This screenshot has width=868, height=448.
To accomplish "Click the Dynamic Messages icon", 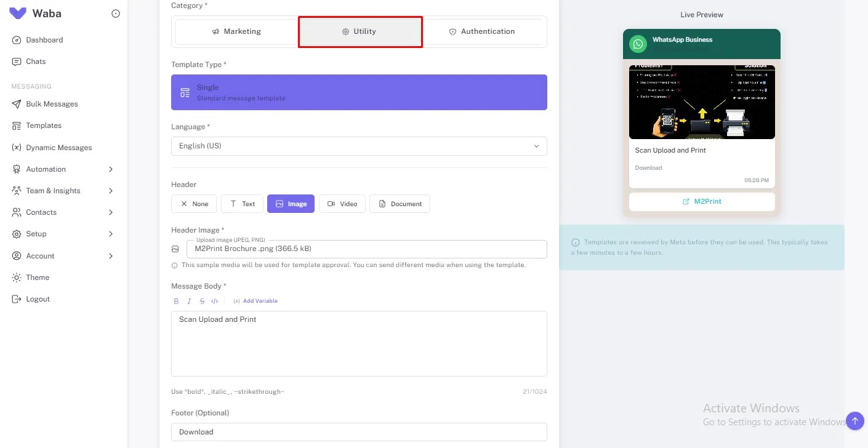I will point(16,147).
